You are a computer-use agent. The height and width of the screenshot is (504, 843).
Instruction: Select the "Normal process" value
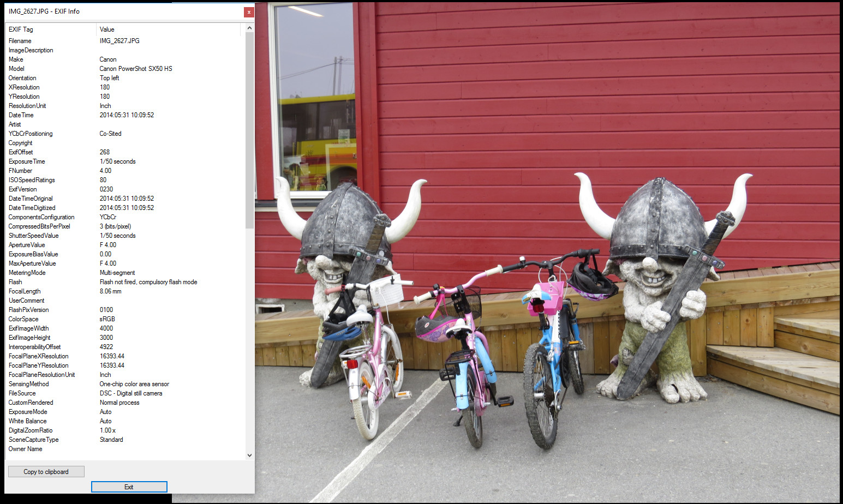coord(119,403)
